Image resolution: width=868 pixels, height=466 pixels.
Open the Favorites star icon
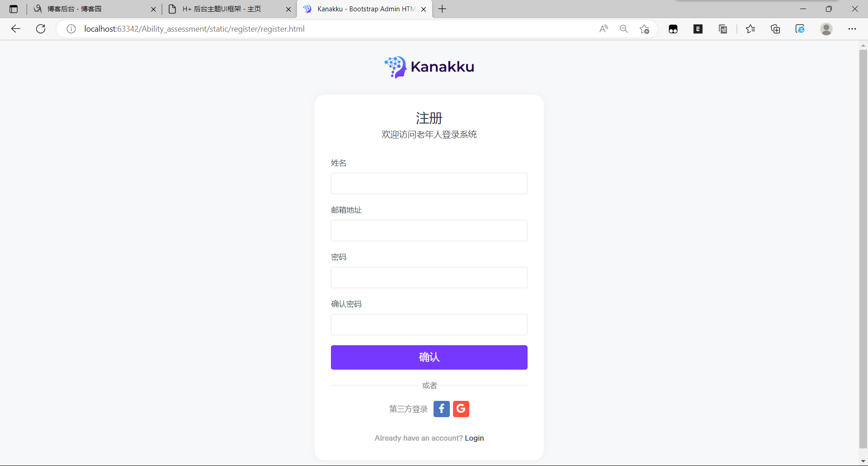coord(750,29)
